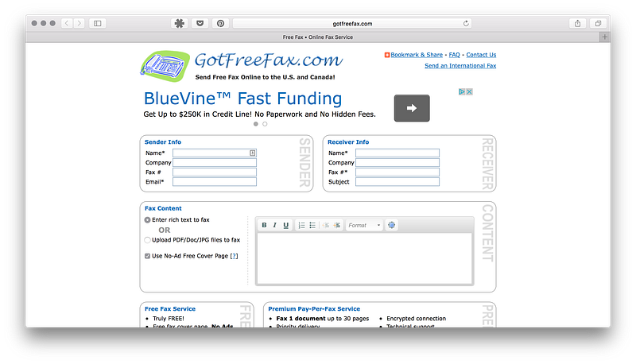
Task: Click the sender Email field
Action: (215, 182)
